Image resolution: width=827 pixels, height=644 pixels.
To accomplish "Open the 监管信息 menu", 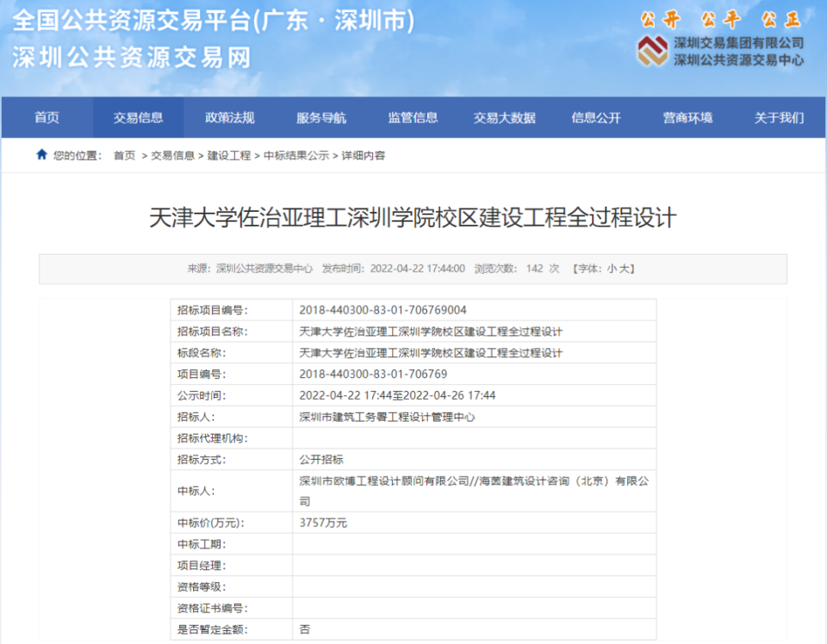I will point(412,117).
